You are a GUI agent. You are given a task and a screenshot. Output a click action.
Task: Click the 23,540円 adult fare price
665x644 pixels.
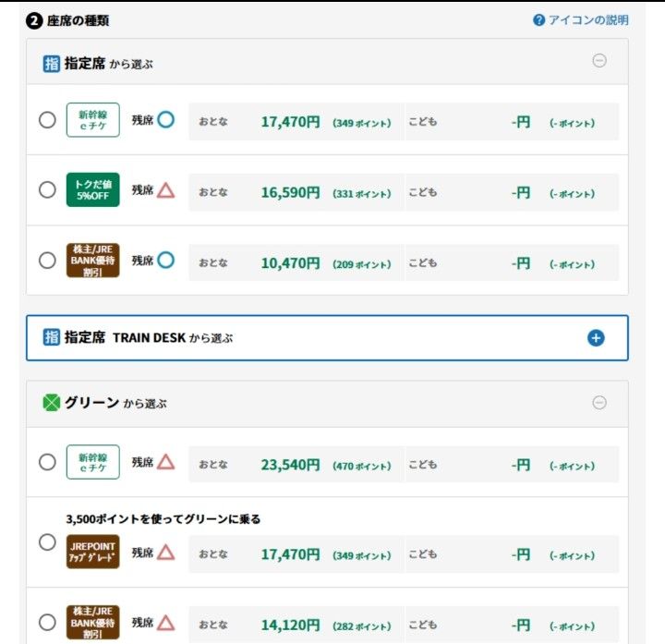[291, 465]
